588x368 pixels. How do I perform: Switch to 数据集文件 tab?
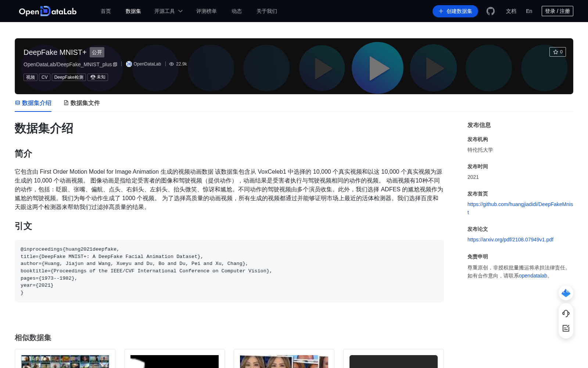[x=82, y=103]
